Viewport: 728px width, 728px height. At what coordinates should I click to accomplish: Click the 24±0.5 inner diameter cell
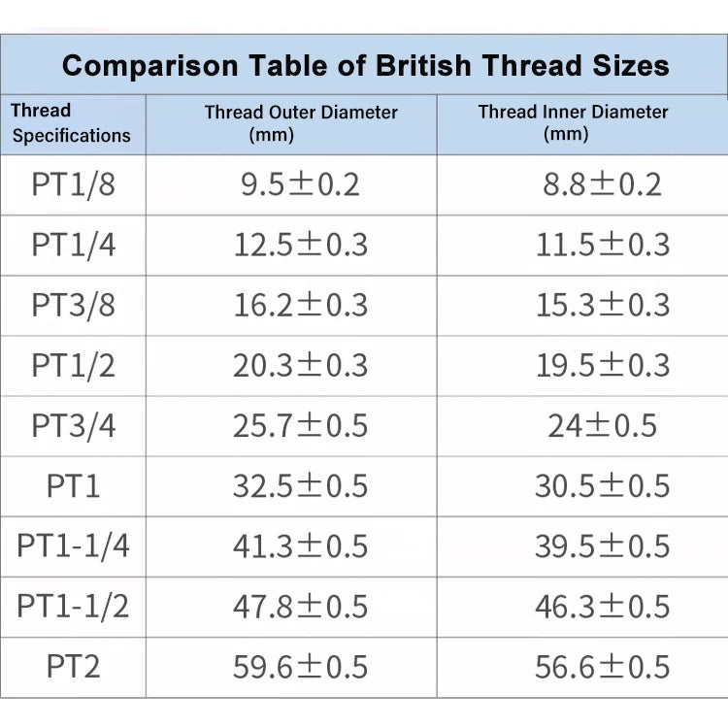point(602,425)
